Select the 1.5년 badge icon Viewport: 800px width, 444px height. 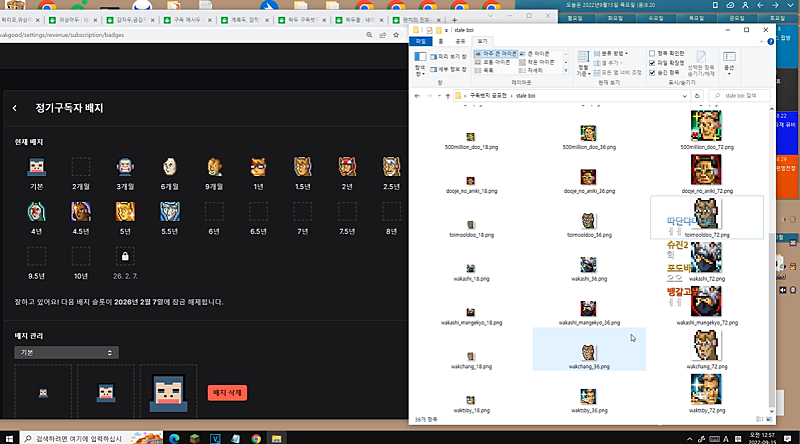pyautogui.click(x=303, y=167)
